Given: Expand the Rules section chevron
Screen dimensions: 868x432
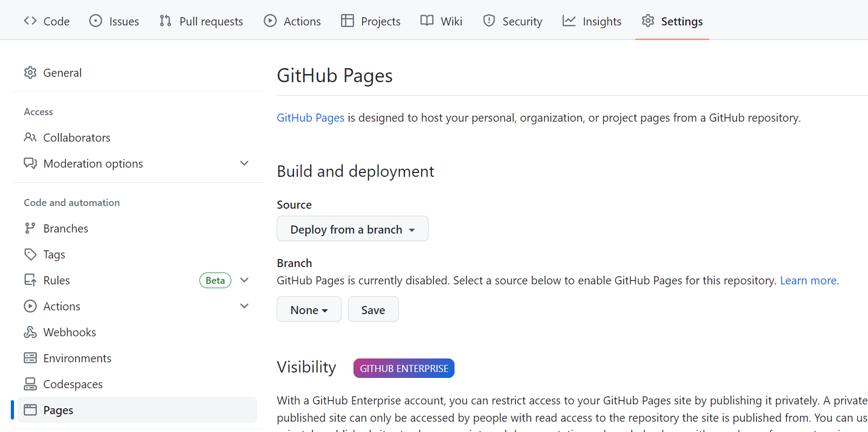Looking at the screenshot, I should pyautogui.click(x=244, y=280).
